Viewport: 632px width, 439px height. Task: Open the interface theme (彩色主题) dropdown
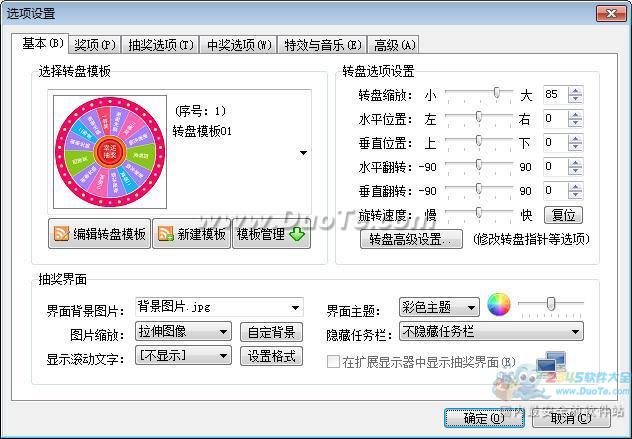(x=472, y=307)
